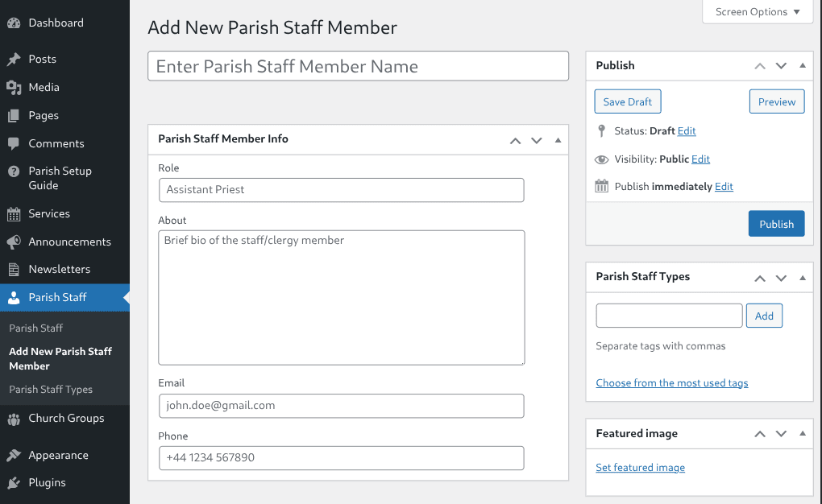Click the Parish Staff Member Name field

(x=358, y=66)
